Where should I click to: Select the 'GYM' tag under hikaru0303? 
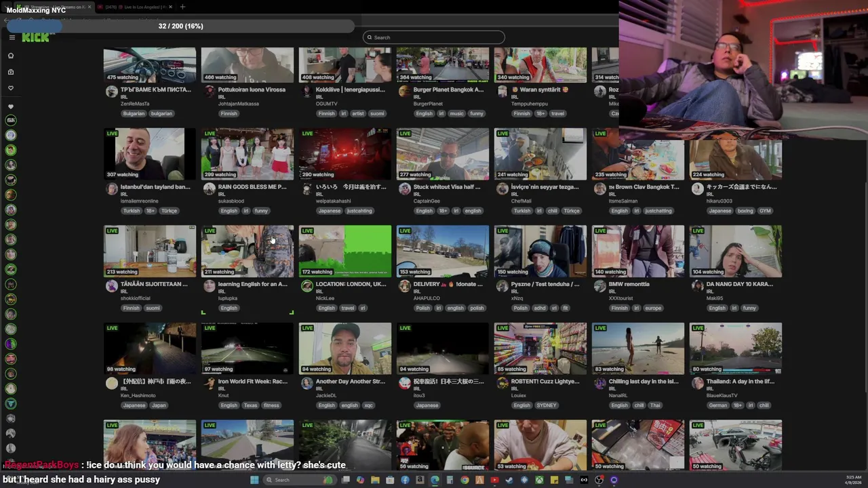(x=765, y=211)
